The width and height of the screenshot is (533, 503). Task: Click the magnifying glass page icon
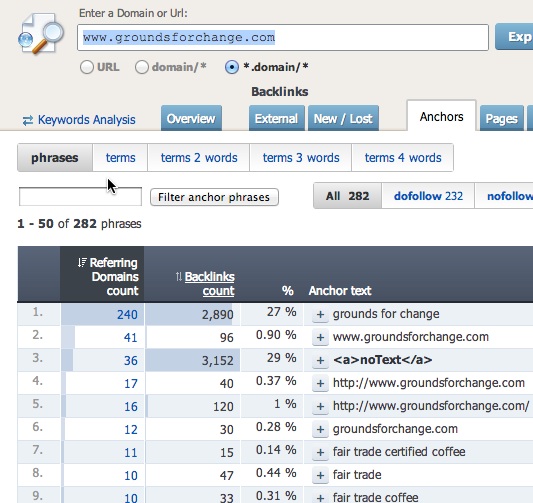pos(41,33)
